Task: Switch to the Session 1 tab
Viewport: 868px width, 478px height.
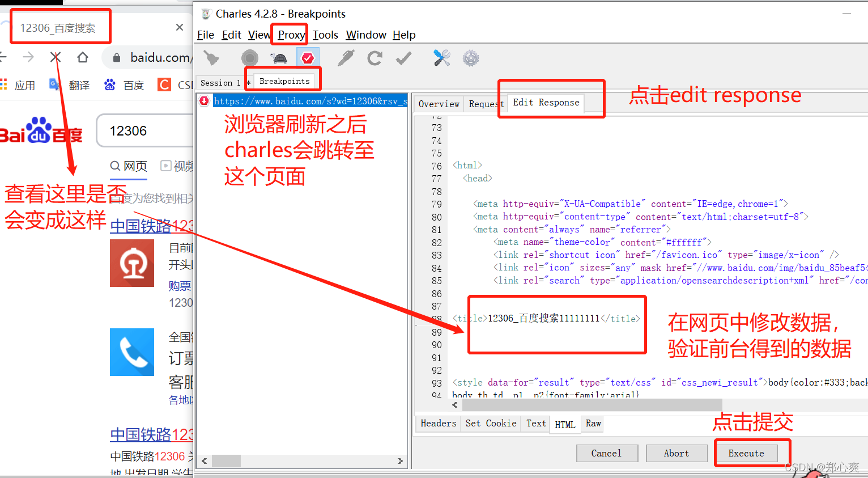Action: pyautogui.click(x=220, y=83)
